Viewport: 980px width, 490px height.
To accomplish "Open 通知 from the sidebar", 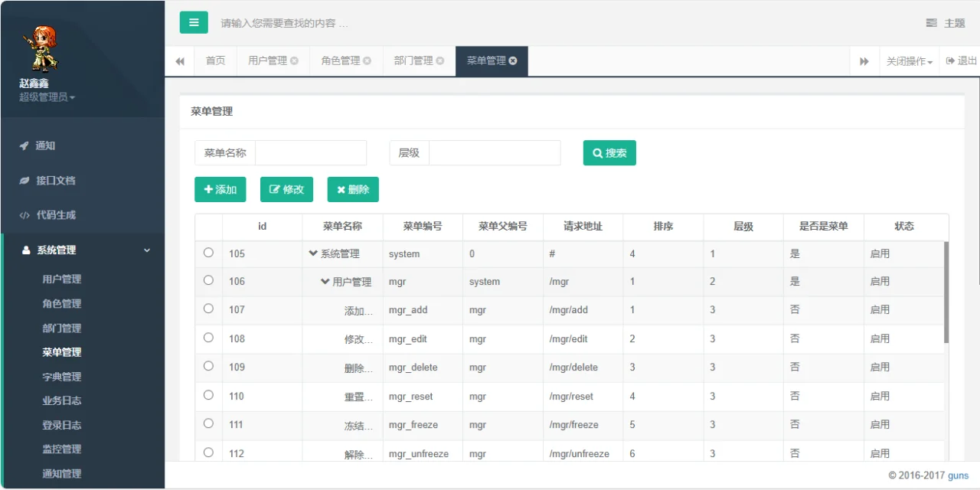I will (45, 145).
